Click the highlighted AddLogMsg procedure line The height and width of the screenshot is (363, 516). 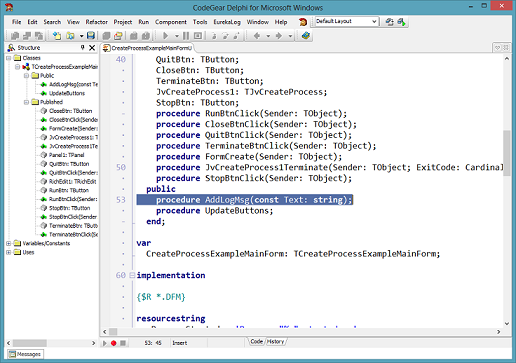244,200
